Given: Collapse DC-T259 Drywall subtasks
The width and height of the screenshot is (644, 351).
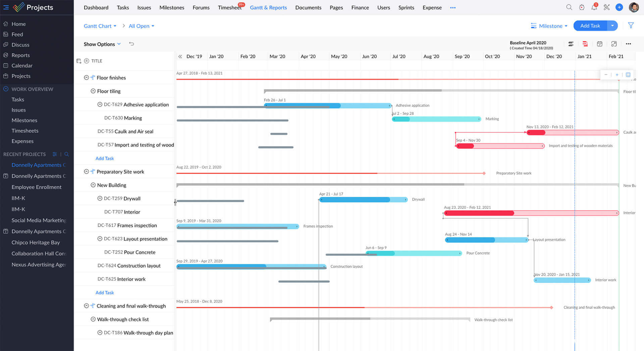Looking at the screenshot, I should tap(100, 199).
